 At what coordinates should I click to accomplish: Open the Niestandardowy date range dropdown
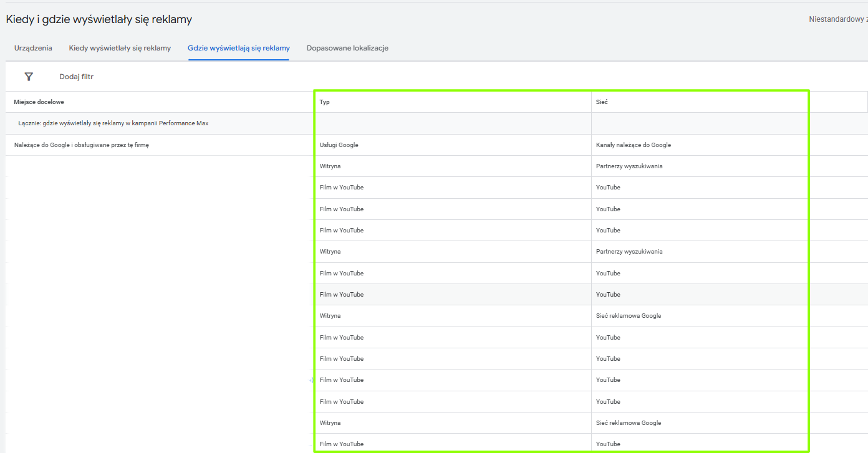(x=837, y=19)
